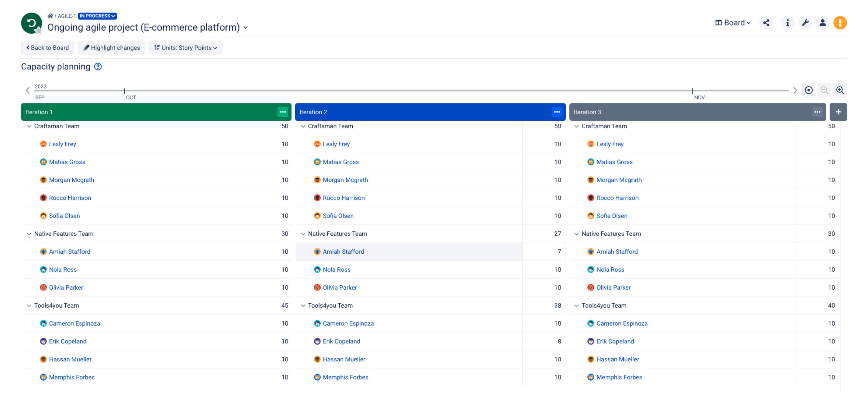Open the share icon
This screenshot has width=868, height=408.
(x=766, y=23)
